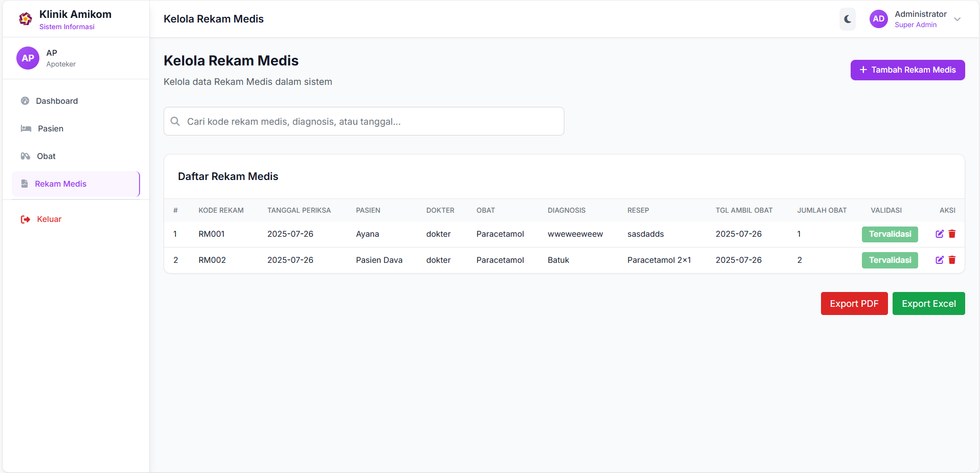Screen dimensions: 980x473
Task: Log out using the Keluar link
Action: point(49,219)
